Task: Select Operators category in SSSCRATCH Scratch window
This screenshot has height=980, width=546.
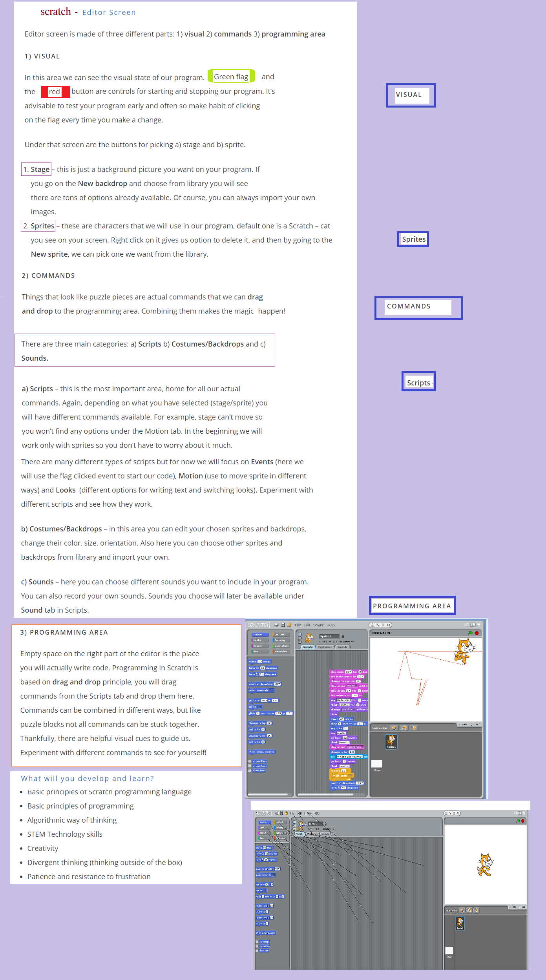Action: point(281,646)
